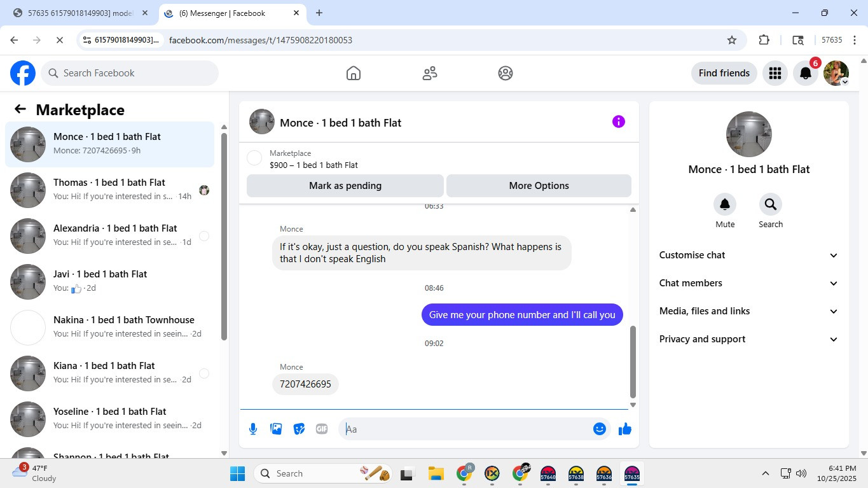The height and width of the screenshot is (488, 868).
Task: Click the taskbar Search box
Action: (323, 473)
